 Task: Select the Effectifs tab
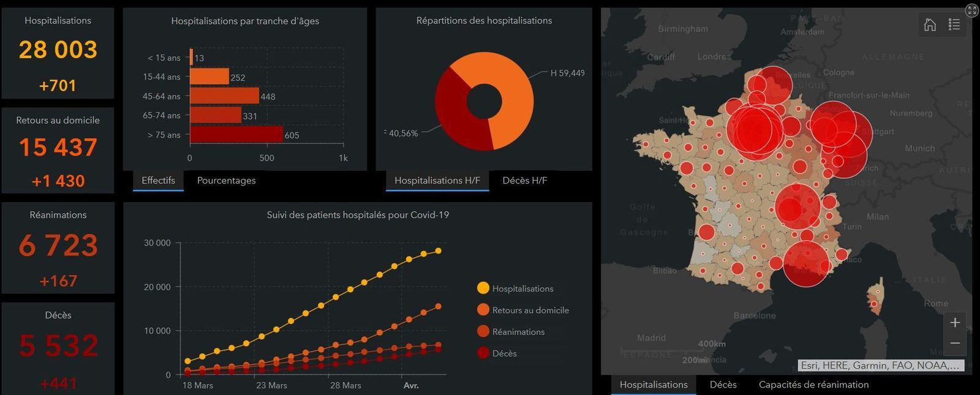[x=158, y=181]
